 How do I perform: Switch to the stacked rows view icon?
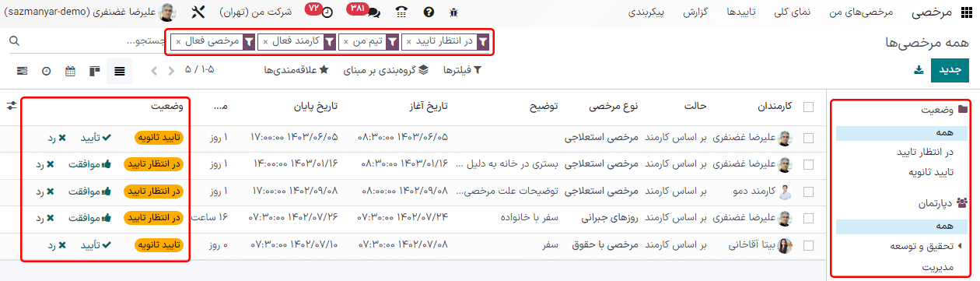click(x=22, y=71)
